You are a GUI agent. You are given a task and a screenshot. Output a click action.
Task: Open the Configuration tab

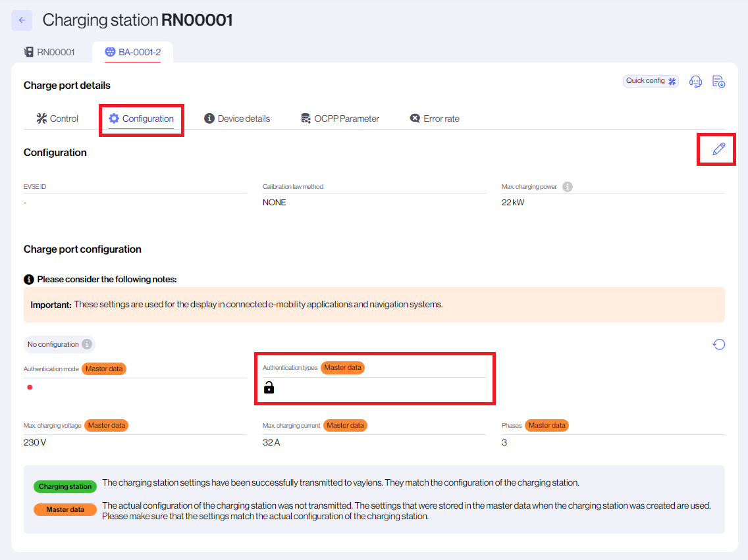pos(142,118)
